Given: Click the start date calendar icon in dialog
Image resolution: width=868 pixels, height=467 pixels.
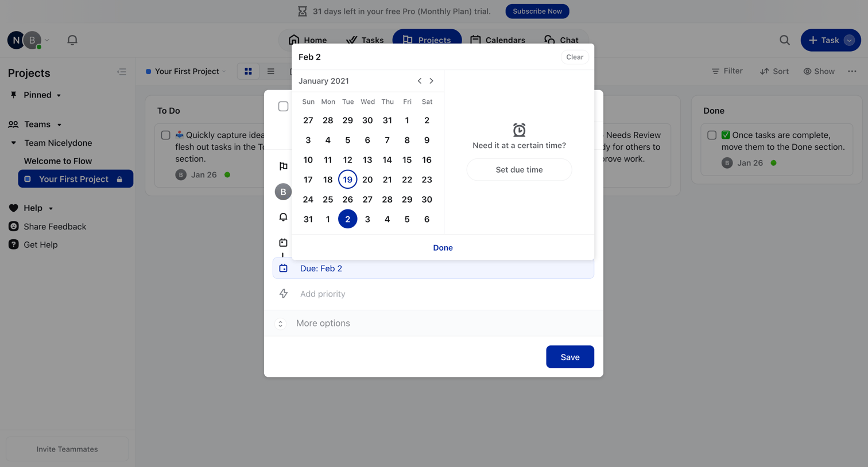Looking at the screenshot, I should [283, 243].
